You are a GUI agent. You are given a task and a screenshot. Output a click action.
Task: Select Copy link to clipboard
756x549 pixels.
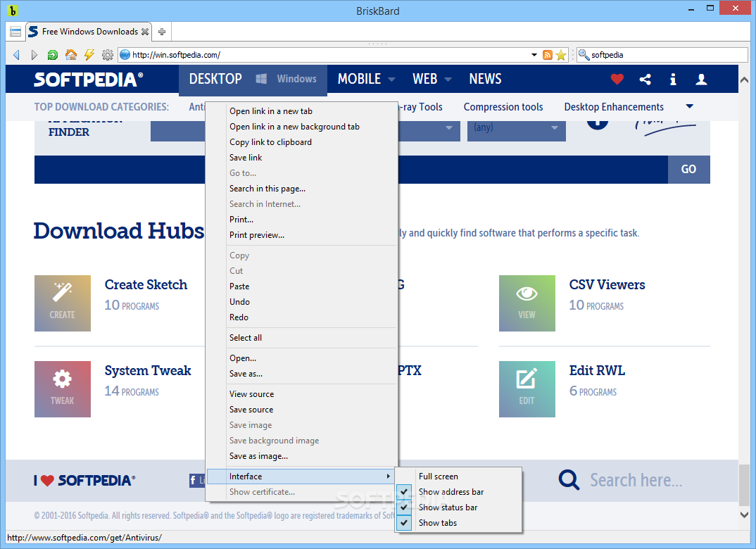point(302,141)
